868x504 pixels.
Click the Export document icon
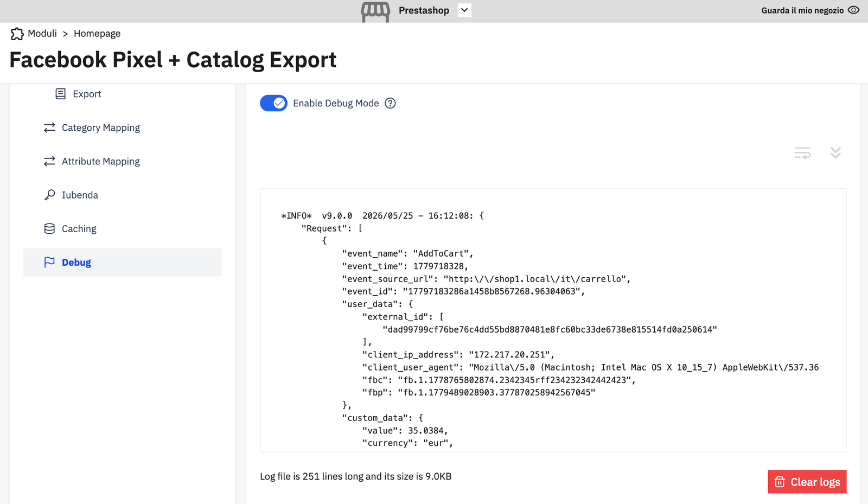tap(61, 94)
